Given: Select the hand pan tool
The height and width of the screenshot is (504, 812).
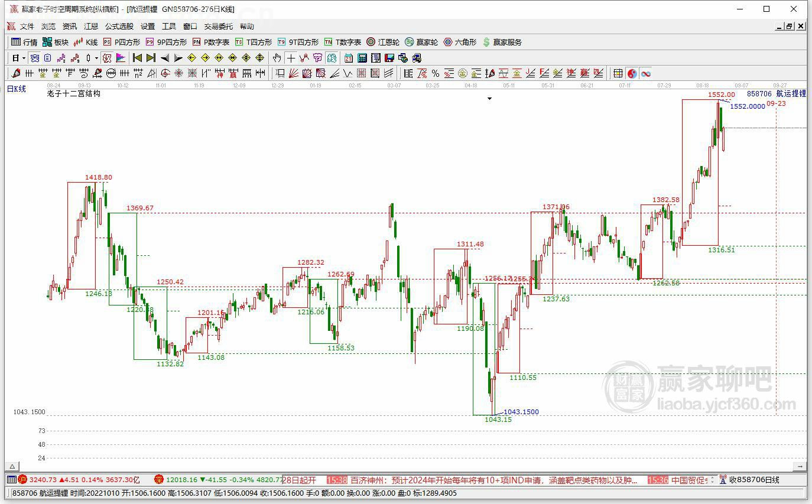Looking at the screenshot, I should point(277,58).
